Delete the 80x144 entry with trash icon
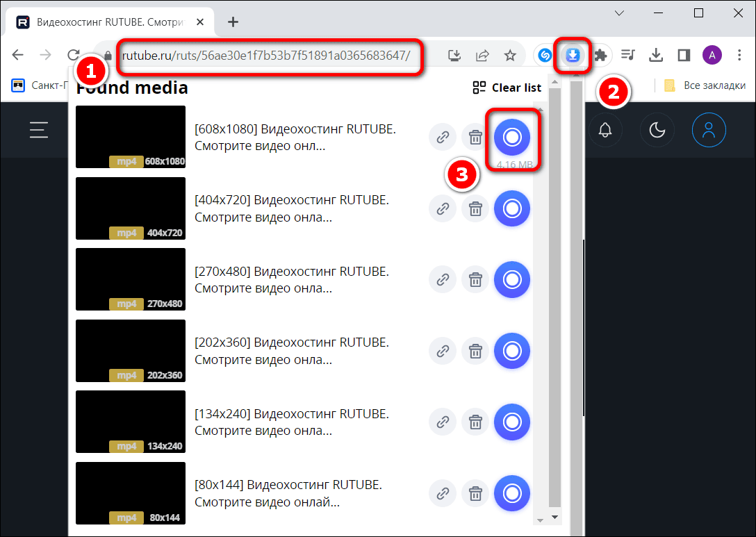 pyautogui.click(x=475, y=494)
